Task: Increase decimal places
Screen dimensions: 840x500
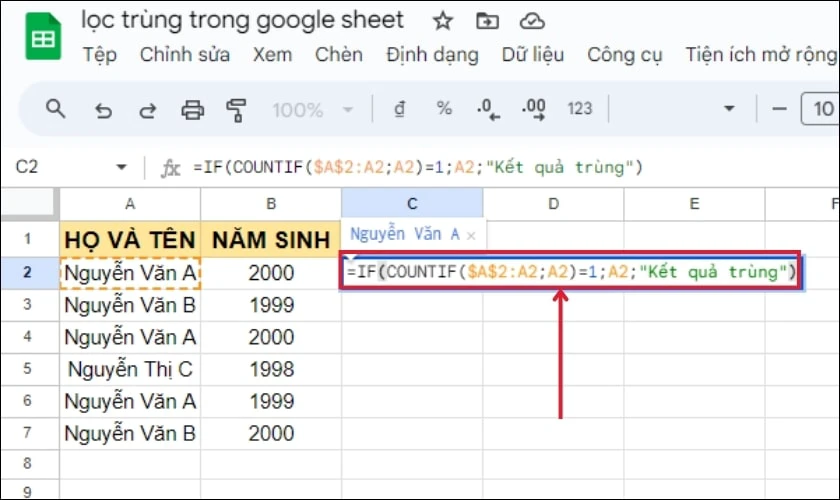Action: [x=534, y=109]
